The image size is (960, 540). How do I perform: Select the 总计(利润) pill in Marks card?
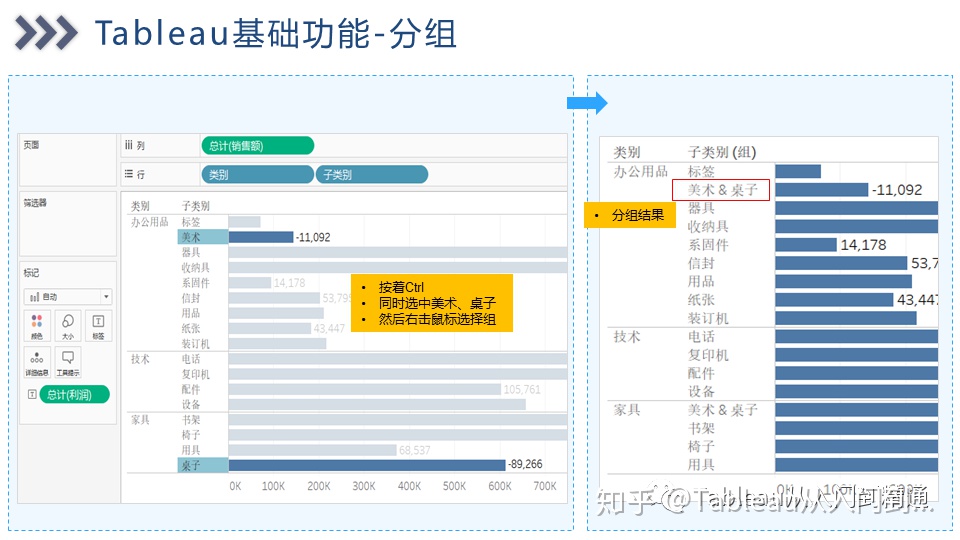point(75,394)
